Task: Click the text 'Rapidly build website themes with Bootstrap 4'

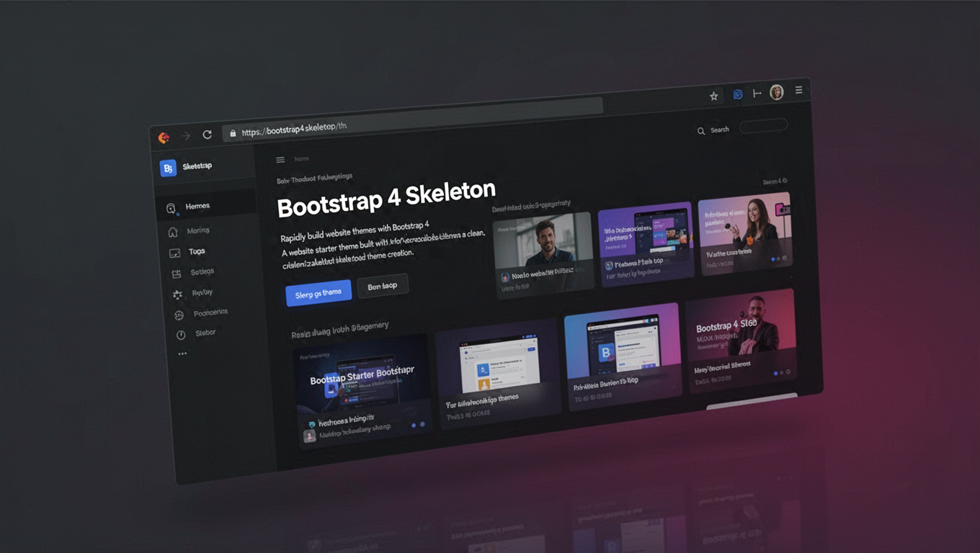Action: click(355, 232)
